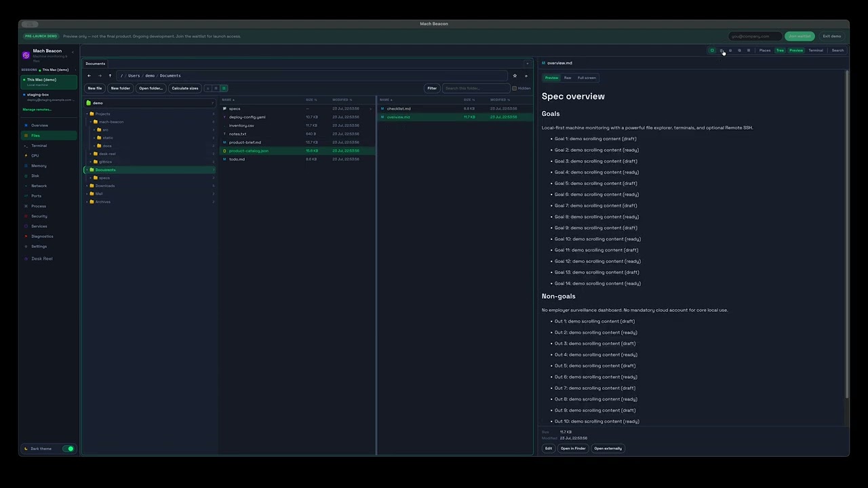
Task: Toggle the Tree panel
Action: [x=780, y=50]
